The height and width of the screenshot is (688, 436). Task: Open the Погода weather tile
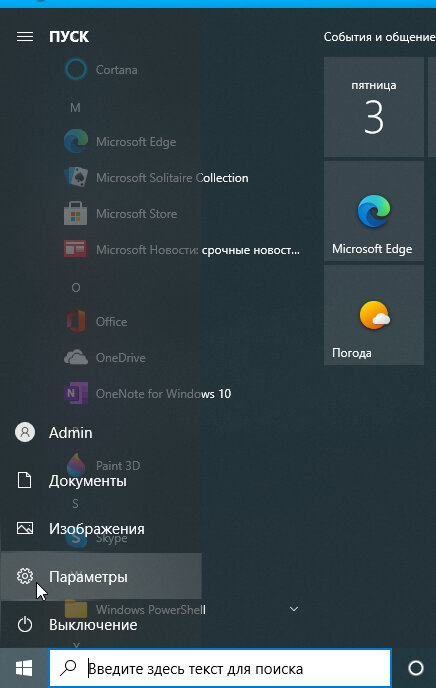coord(374,315)
